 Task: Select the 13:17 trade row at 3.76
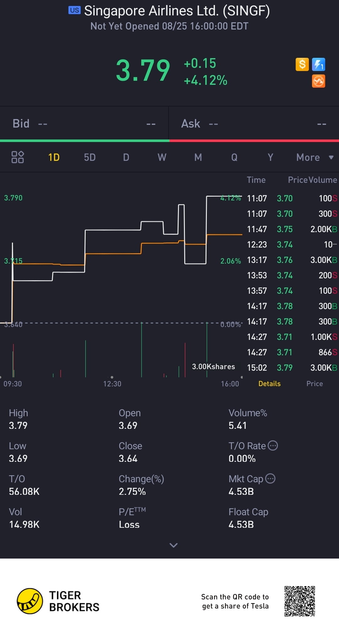(x=292, y=260)
